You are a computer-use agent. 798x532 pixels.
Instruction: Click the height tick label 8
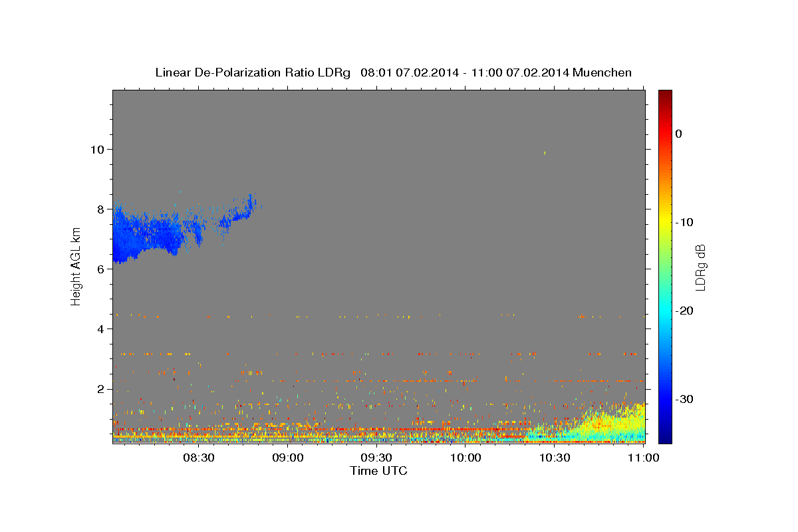point(101,209)
